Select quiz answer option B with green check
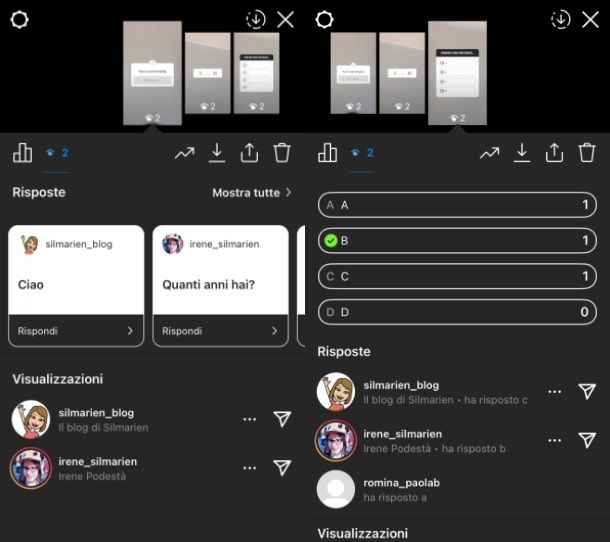 (457, 240)
